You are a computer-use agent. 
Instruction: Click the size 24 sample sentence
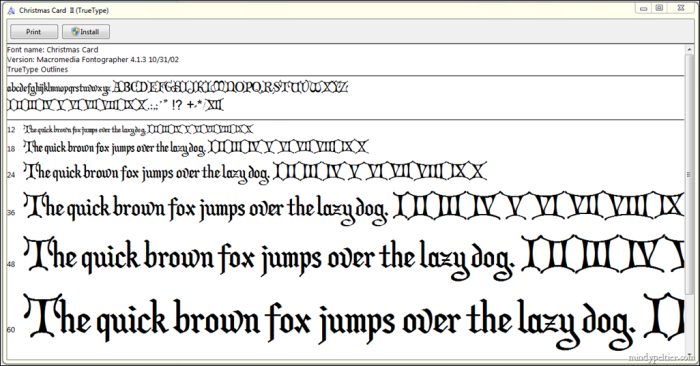pyautogui.click(x=255, y=173)
